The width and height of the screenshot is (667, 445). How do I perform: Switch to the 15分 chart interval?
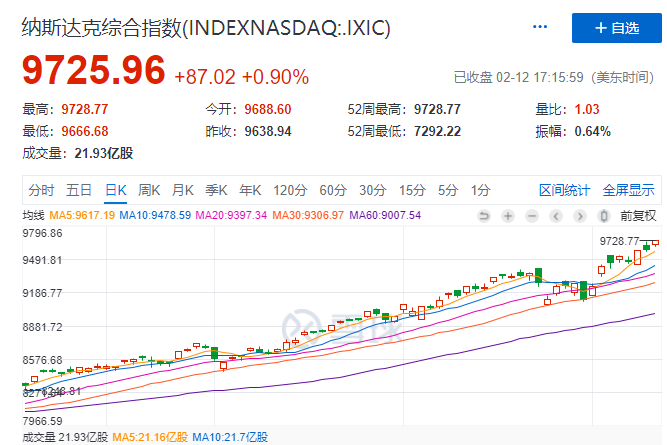point(412,190)
